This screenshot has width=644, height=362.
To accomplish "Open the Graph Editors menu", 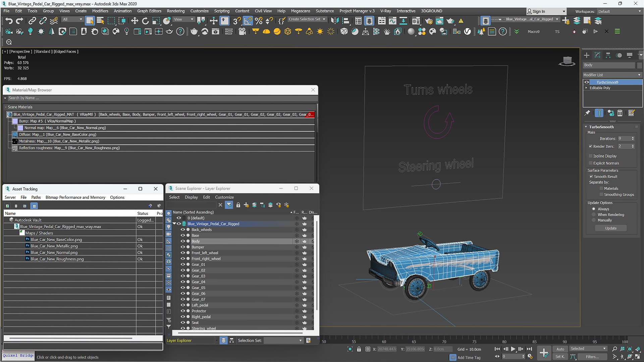I will tap(149, 11).
